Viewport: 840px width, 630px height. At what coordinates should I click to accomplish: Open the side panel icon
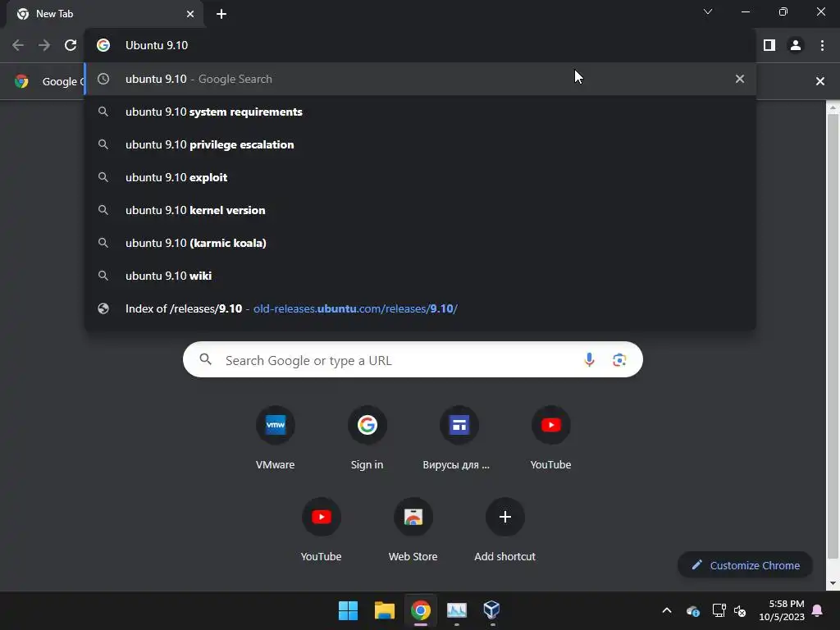[x=769, y=45]
